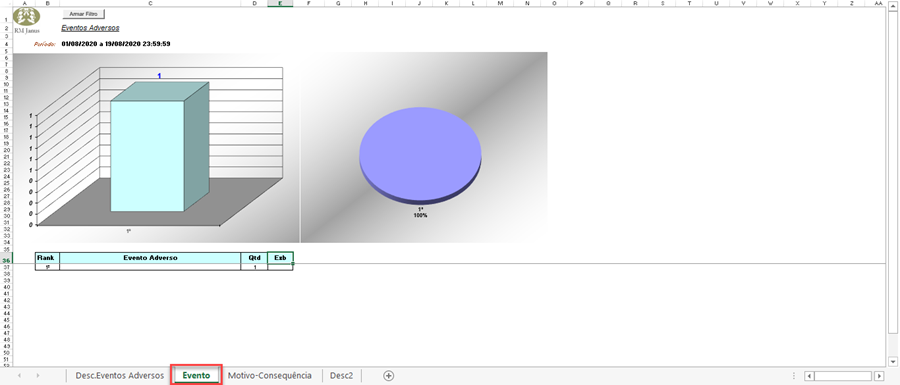Click the Armar Filtro button

(x=83, y=13)
